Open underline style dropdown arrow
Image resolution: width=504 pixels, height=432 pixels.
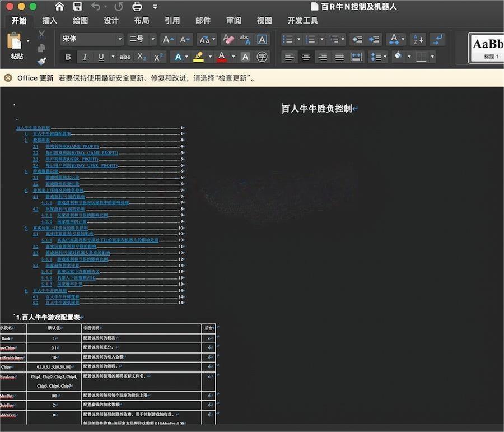113,57
